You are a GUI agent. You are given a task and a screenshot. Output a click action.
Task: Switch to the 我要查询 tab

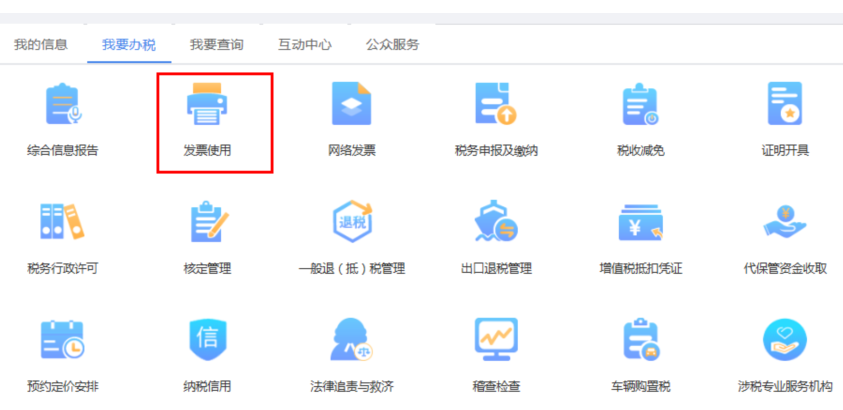click(217, 44)
